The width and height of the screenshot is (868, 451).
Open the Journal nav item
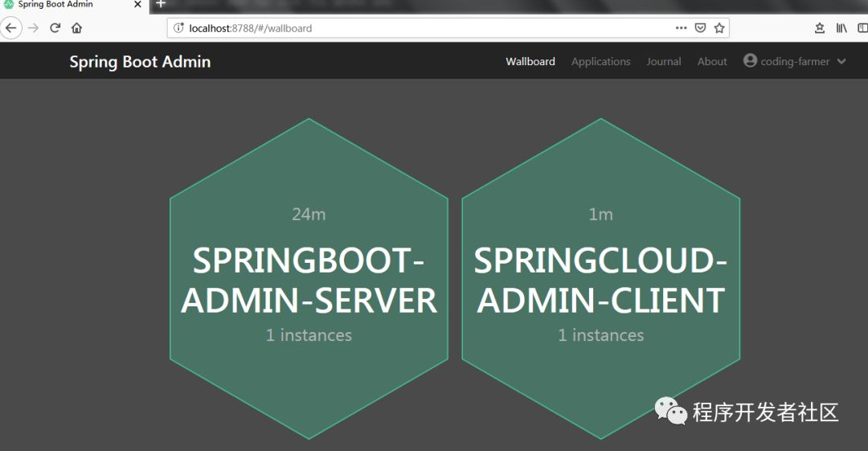pyautogui.click(x=664, y=61)
